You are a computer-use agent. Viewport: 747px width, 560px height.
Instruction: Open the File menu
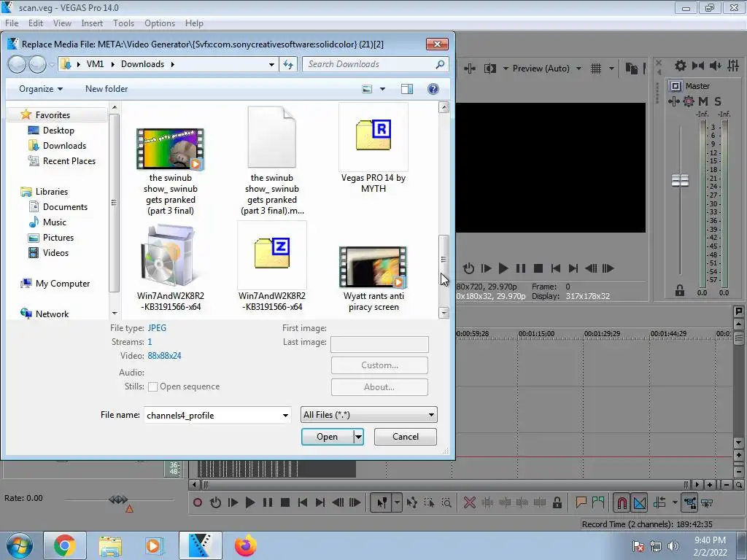pyautogui.click(x=12, y=23)
